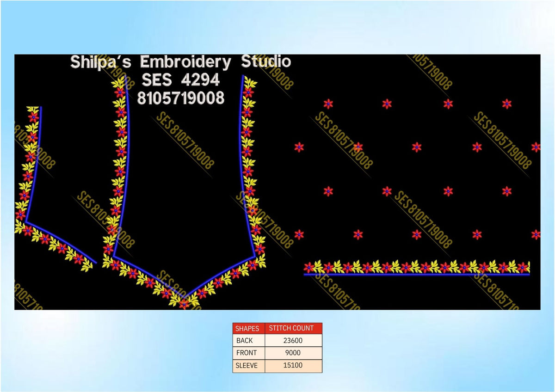Click the stitch count value "23600"
The width and height of the screenshot is (555, 392).
point(293,340)
